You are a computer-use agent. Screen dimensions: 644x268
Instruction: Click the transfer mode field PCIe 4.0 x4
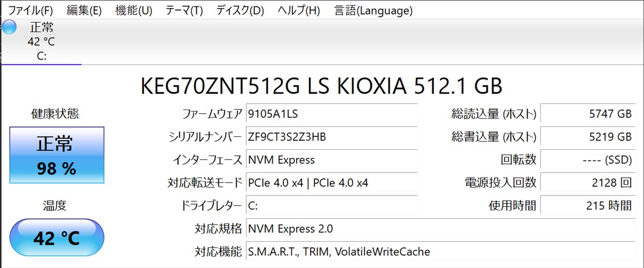point(332,183)
